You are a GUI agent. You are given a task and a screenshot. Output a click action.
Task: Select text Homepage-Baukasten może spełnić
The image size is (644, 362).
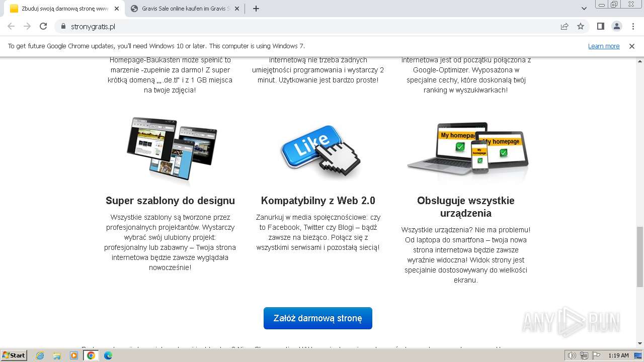click(170, 60)
